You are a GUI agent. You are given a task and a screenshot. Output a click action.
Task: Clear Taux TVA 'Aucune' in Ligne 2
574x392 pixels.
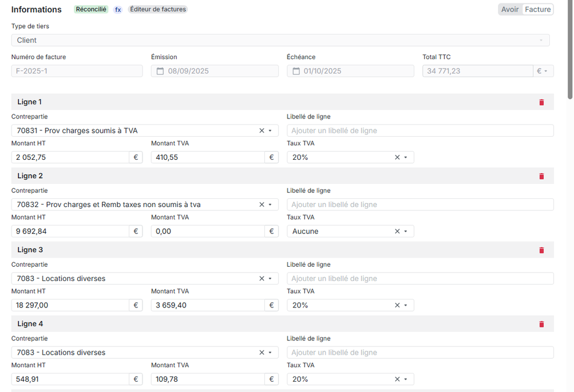click(x=397, y=232)
